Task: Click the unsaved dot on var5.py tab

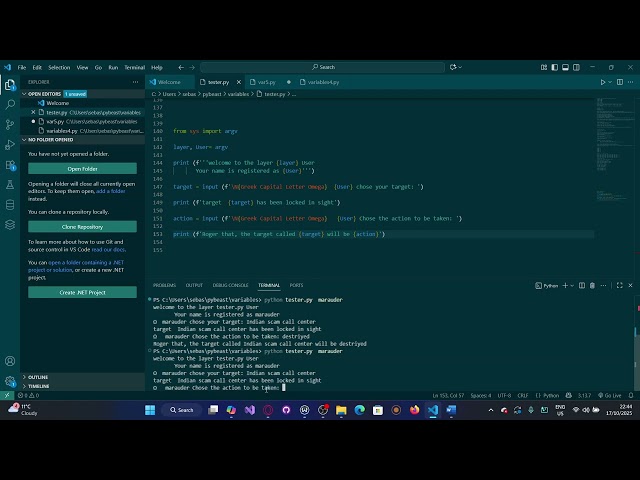Action: coord(289,82)
